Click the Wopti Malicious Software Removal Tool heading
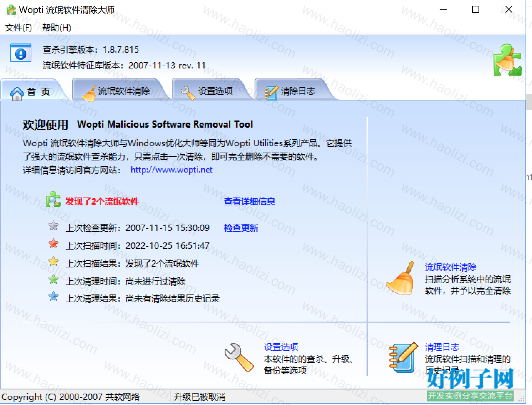The height and width of the screenshot is (405, 532). tap(165, 124)
